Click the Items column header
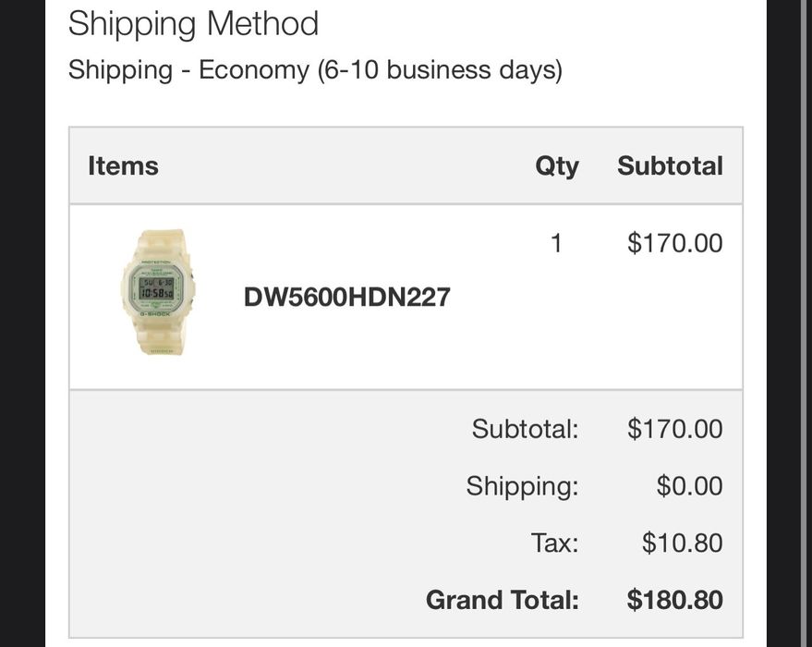This screenshot has height=647, width=812. (x=123, y=165)
